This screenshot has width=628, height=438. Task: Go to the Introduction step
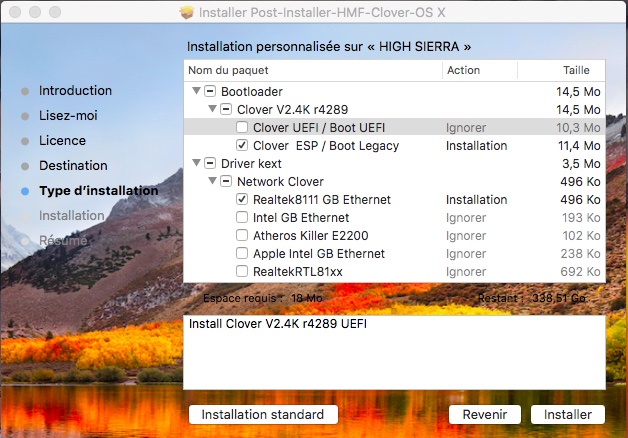pos(75,90)
